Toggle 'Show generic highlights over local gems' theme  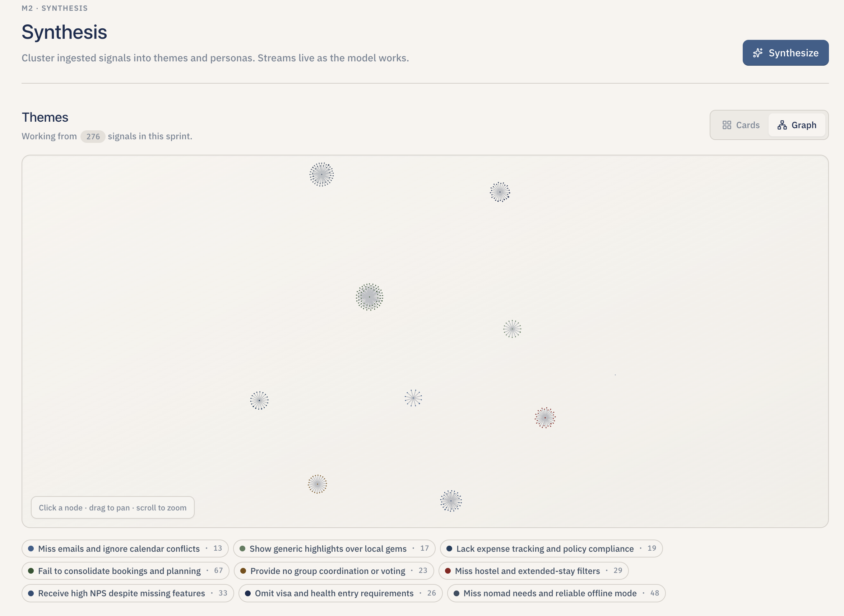334,549
